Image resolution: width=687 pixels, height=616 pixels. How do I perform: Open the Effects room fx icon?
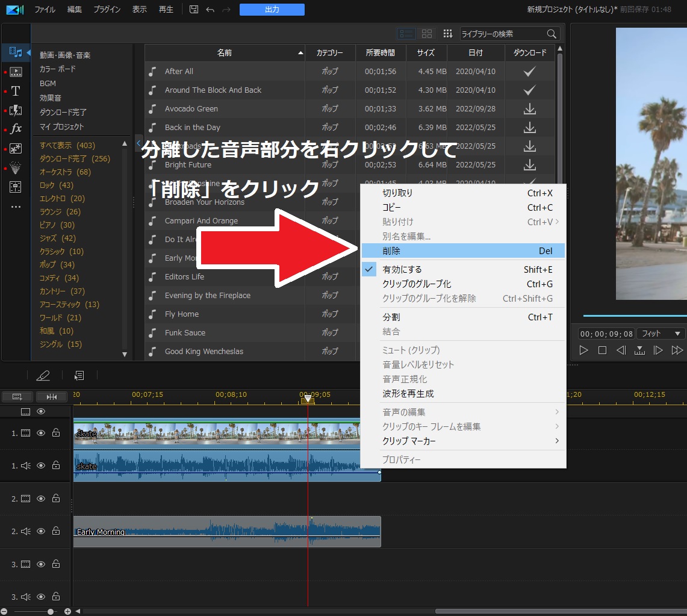pos(16,129)
